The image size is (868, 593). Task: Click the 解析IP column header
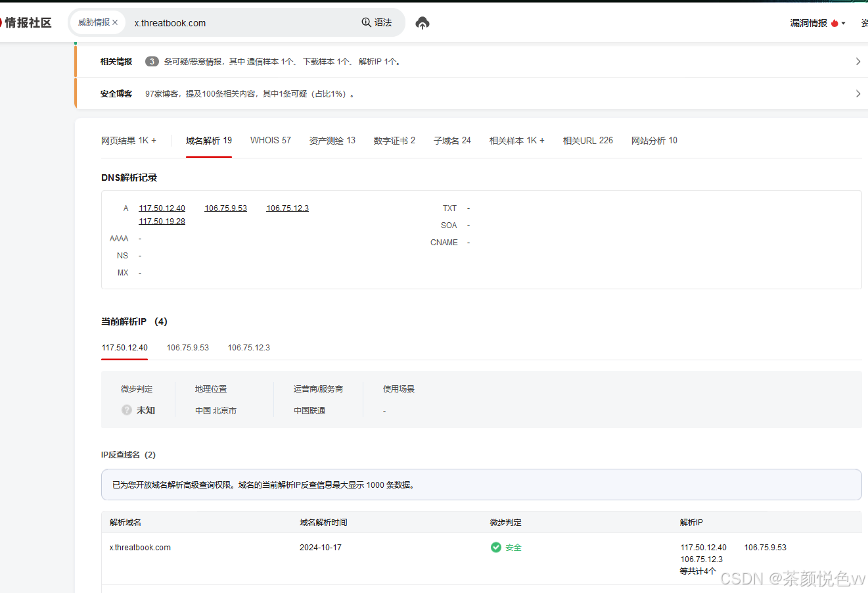691,523
